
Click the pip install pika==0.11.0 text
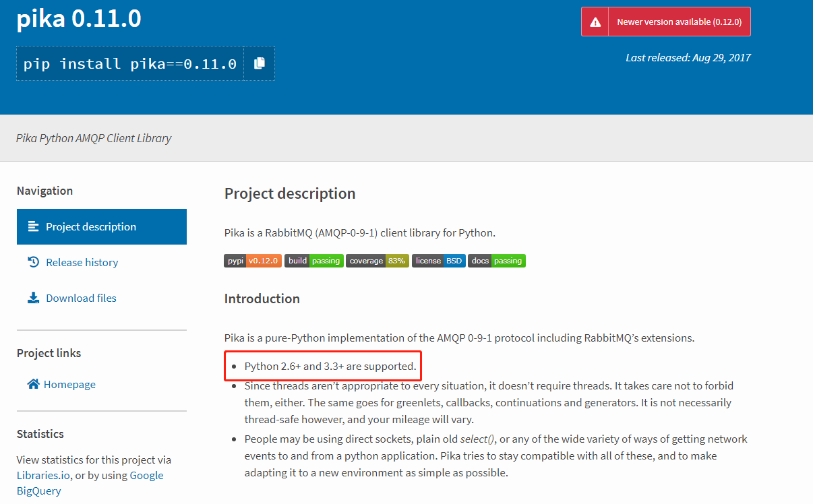pos(130,64)
